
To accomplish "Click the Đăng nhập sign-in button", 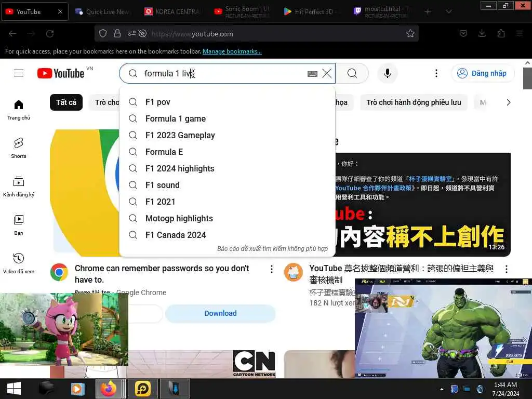I will click(483, 73).
